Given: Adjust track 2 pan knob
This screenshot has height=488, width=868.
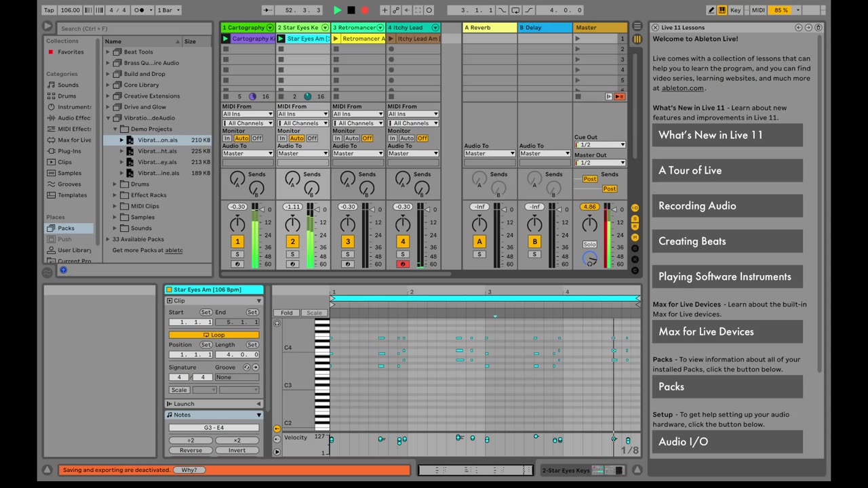Looking at the screenshot, I should tap(293, 224).
